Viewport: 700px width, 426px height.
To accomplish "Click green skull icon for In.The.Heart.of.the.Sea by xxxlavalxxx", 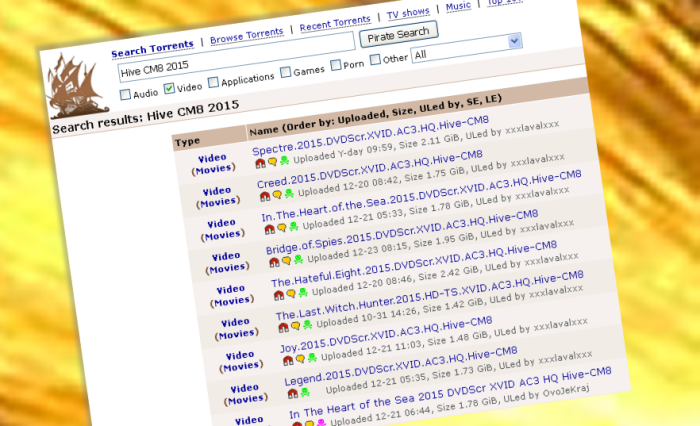I will click(294, 226).
